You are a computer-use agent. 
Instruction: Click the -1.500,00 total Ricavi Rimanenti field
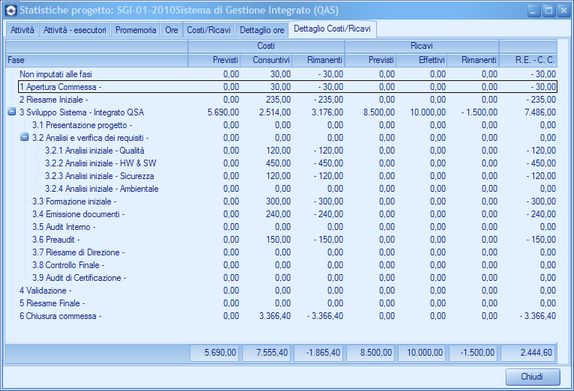[x=473, y=353]
